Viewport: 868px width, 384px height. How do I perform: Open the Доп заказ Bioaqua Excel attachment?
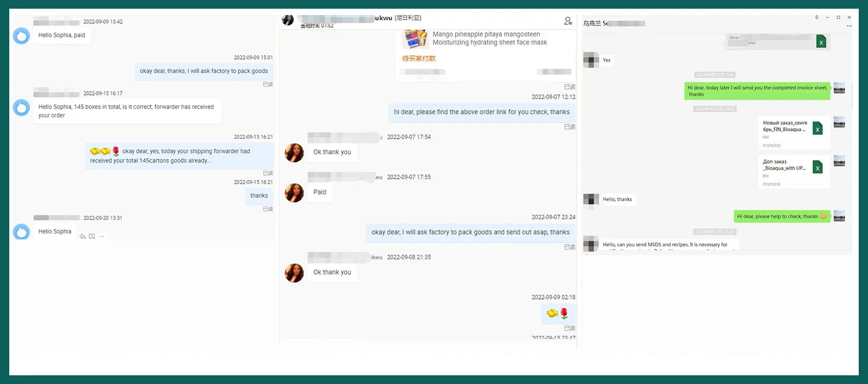794,171
